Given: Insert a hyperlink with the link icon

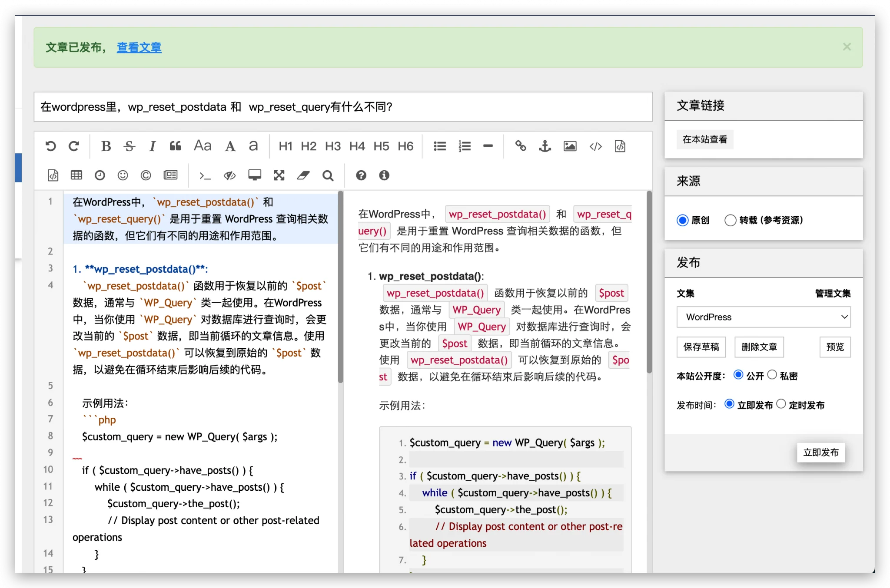Looking at the screenshot, I should click(520, 146).
